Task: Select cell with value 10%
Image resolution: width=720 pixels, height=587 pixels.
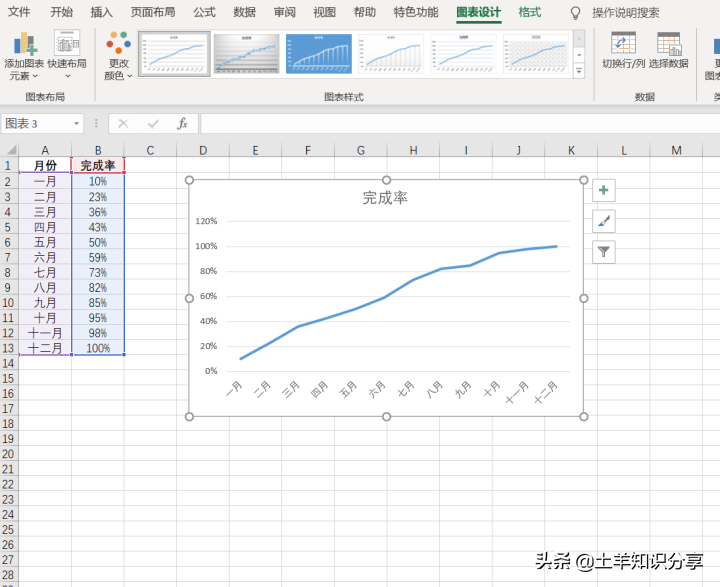Action: point(98,181)
